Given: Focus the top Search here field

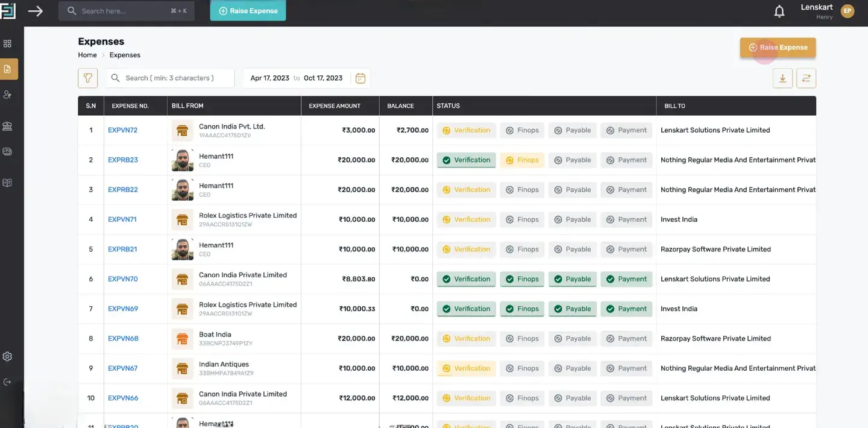Looking at the screenshot, I should tap(127, 11).
